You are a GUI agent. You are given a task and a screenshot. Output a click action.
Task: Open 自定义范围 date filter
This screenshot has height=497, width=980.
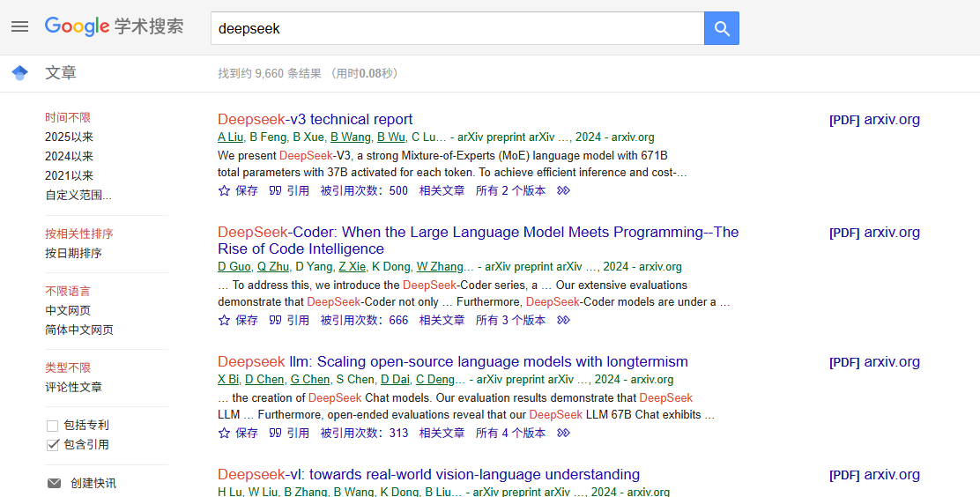(x=78, y=195)
